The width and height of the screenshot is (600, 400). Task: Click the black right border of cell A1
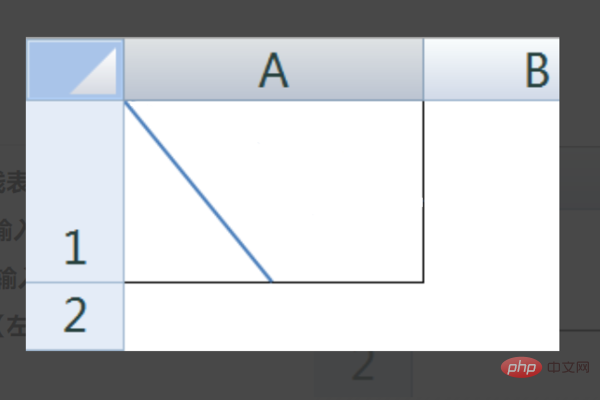pyautogui.click(x=423, y=191)
